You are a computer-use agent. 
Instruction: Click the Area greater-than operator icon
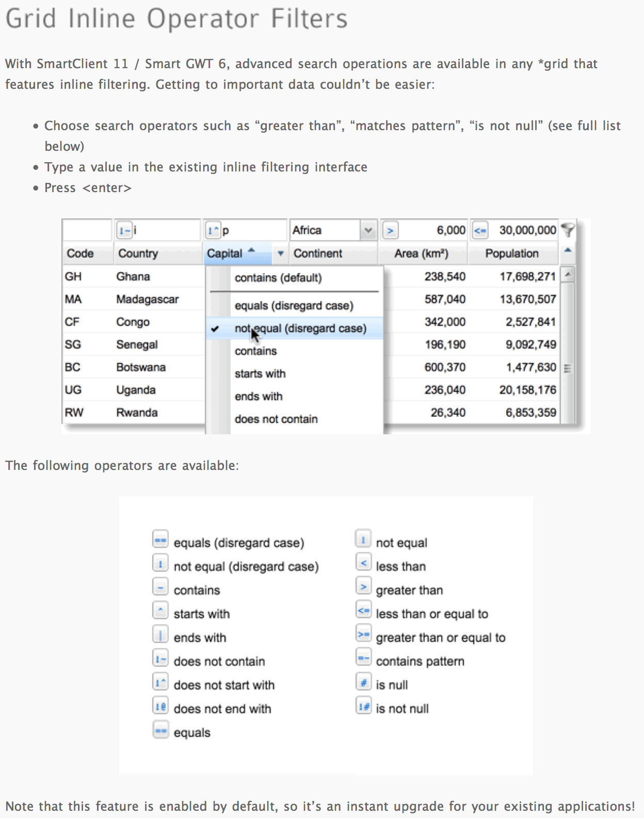point(391,230)
